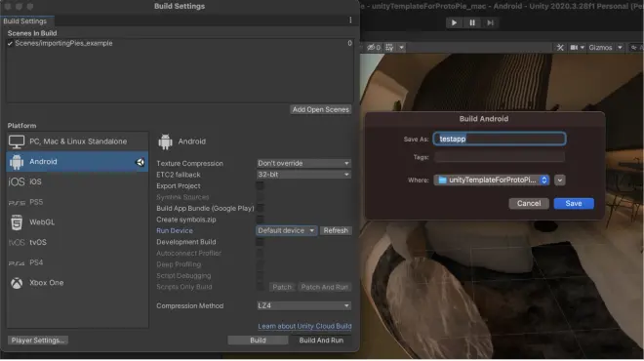Screen dimensions: 644x361
Task: Select tvOS platform
Action: click(77, 242)
